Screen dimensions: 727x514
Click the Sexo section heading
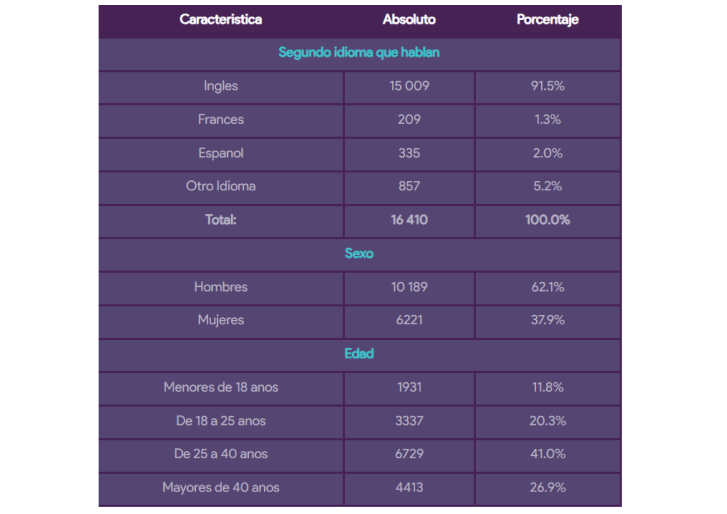pyautogui.click(x=359, y=254)
